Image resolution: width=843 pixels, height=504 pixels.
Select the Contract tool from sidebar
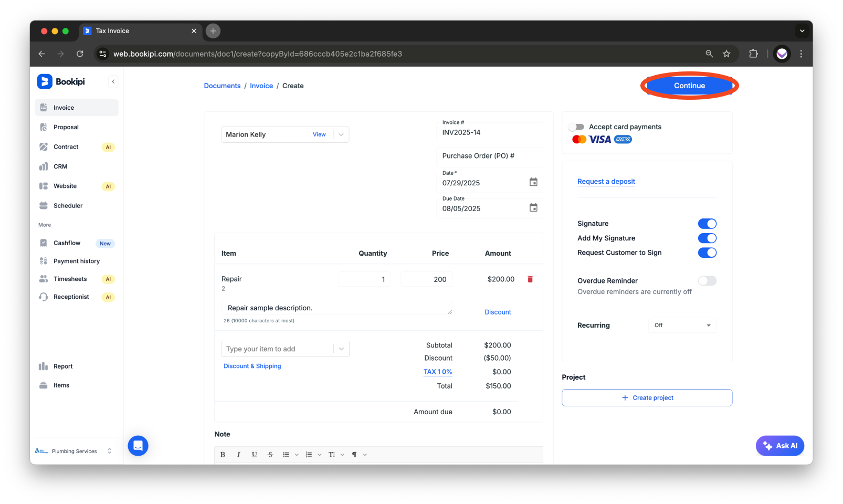(66, 146)
